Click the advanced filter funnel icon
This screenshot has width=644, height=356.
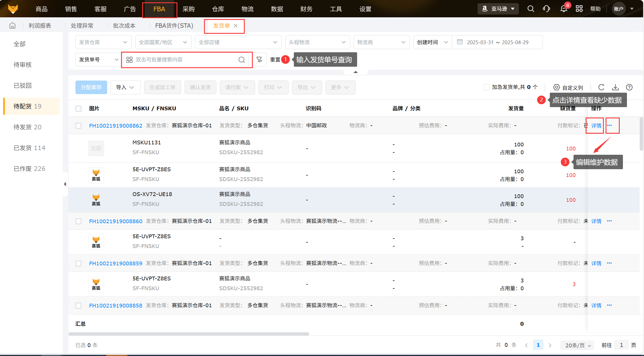[259, 59]
